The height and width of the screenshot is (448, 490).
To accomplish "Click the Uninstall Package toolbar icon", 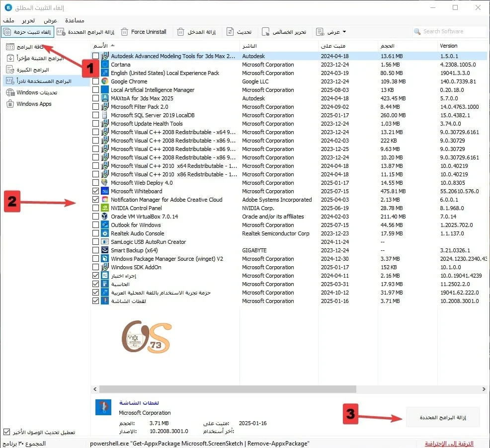I will pyautogui.click(x=7, y=32).
